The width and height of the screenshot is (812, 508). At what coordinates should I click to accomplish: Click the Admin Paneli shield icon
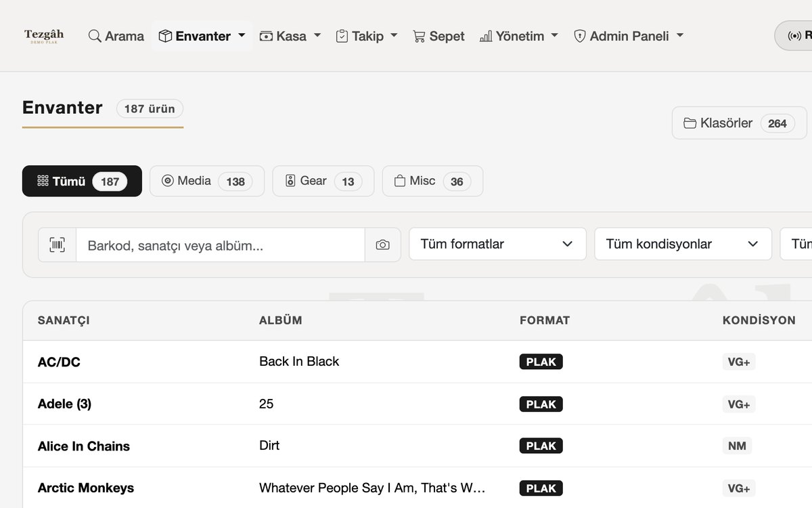coord(579,36)
